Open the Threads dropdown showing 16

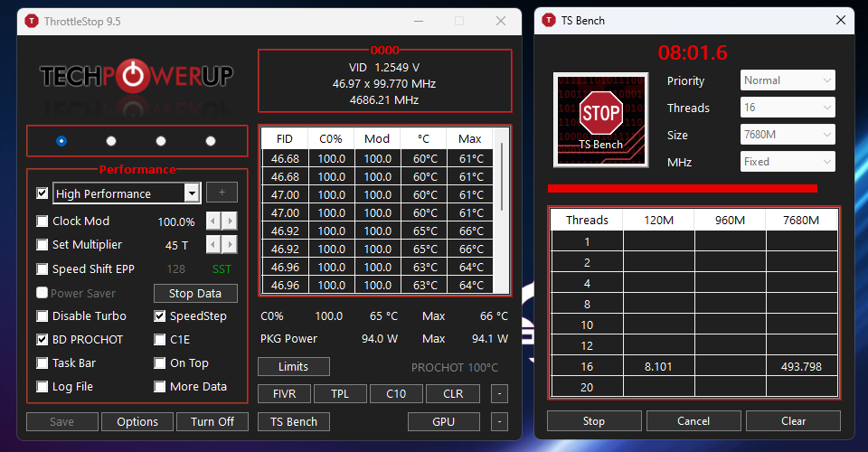788,108
